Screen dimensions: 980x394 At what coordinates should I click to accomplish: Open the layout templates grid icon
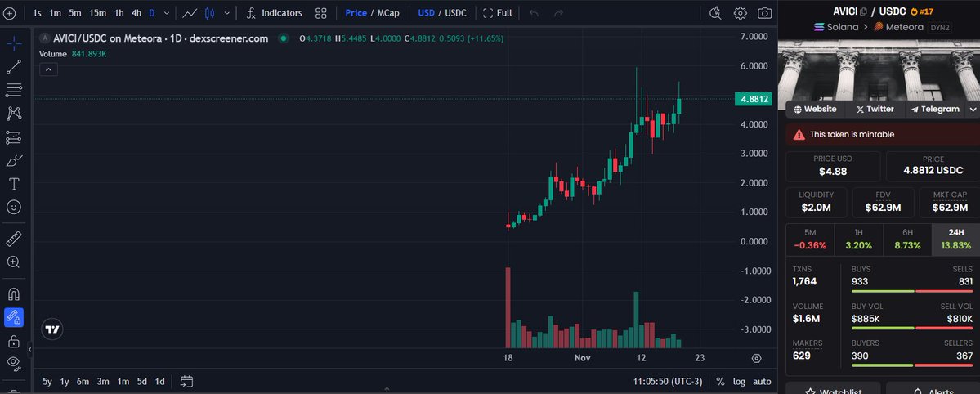point(320,12)
